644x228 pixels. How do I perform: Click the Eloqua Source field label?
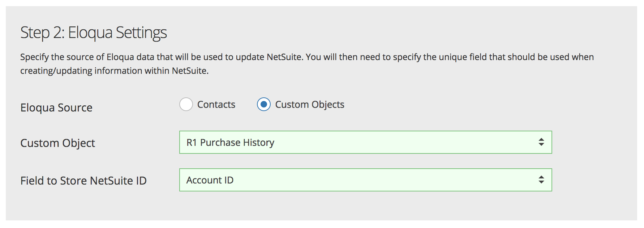(x=56, y=107)
